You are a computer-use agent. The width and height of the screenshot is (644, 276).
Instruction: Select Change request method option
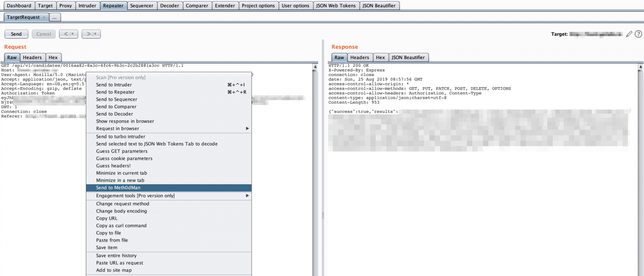123,204
